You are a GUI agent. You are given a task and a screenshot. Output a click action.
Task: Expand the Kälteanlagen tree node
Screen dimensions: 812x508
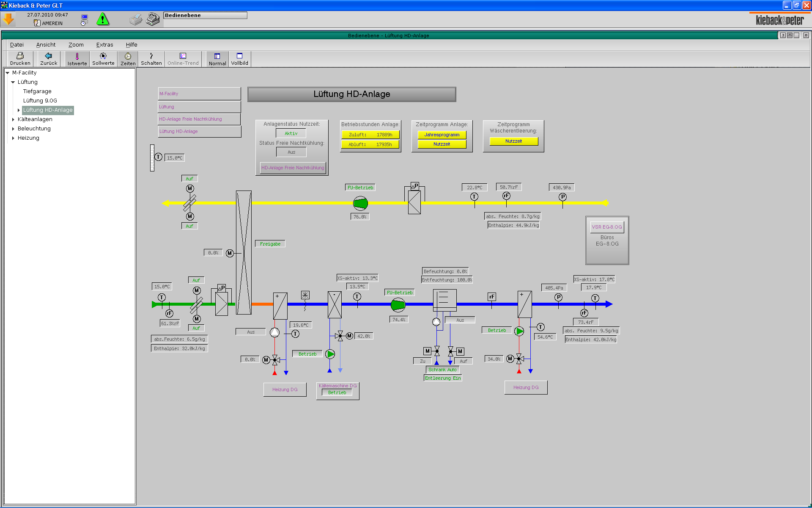coord(13,119)
